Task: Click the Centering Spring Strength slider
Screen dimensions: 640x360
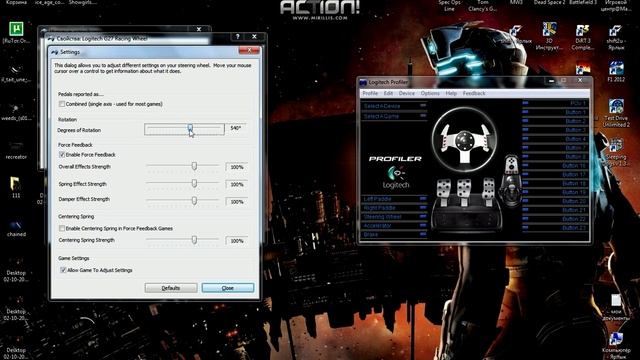Action: [182, 240]
